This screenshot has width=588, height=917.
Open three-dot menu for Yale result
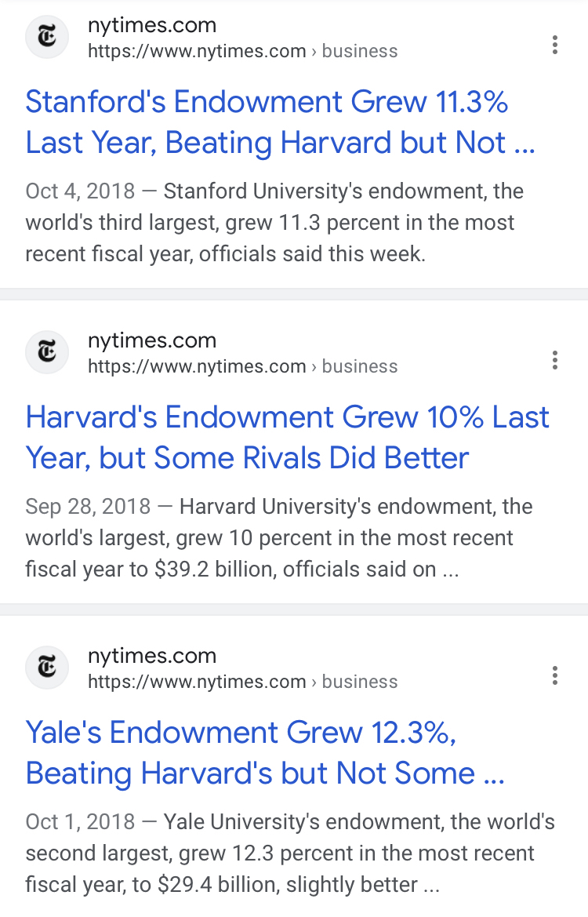(x=555, y=675)
